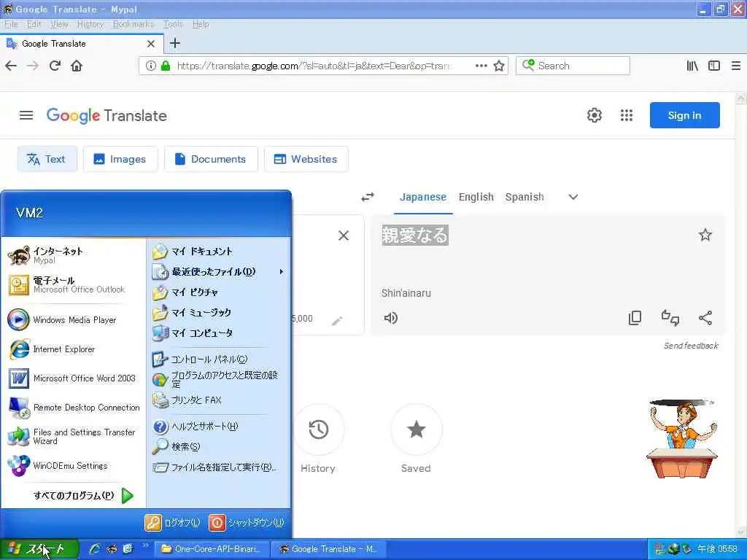Launch Windows Media Player

(x=73, y=320)
